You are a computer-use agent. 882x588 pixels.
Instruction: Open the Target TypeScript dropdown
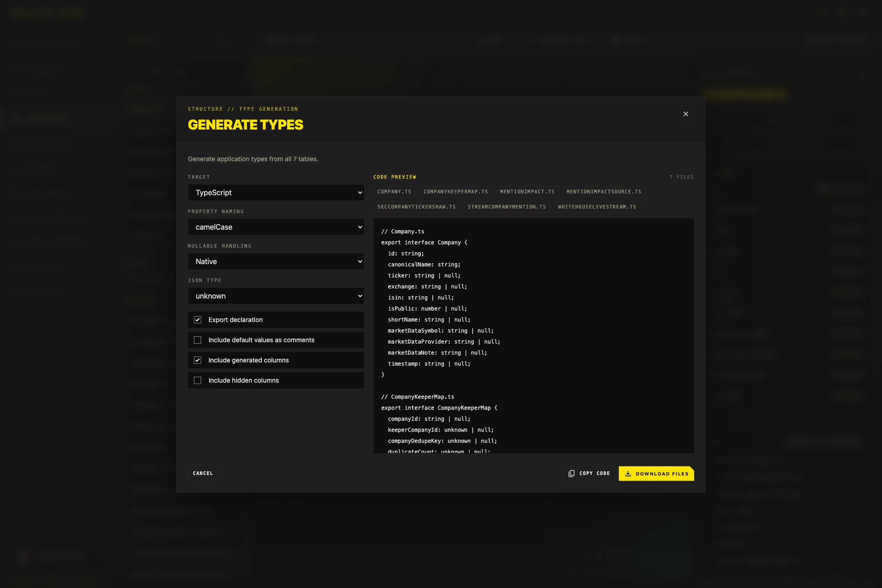[x=276, y=192]
